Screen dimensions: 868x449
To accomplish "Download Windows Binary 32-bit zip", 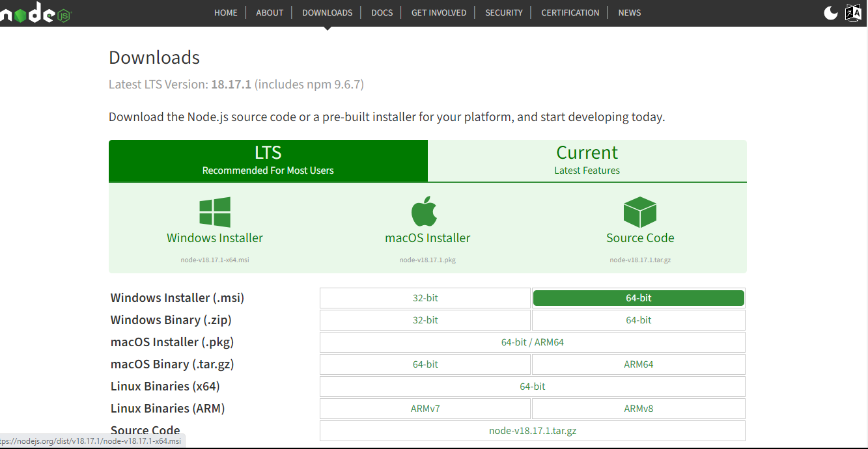I will pyautogui.click(x=425, y=320).
